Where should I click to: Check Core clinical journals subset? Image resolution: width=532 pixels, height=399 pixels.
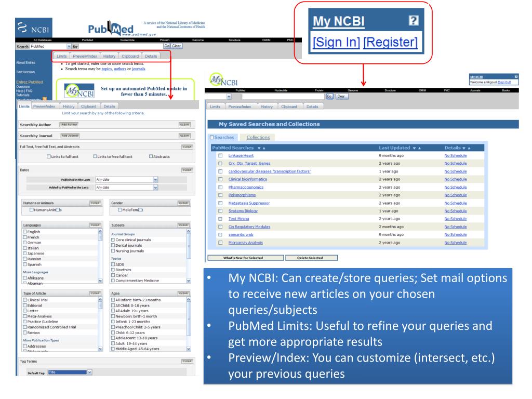click(x=113, y=240)
